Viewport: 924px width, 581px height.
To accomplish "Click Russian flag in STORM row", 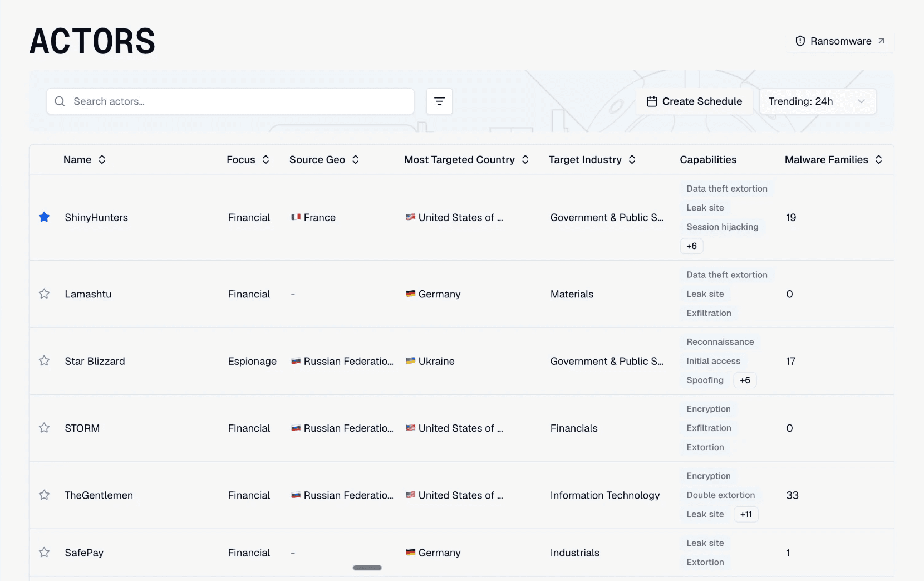I will point(296,428).
